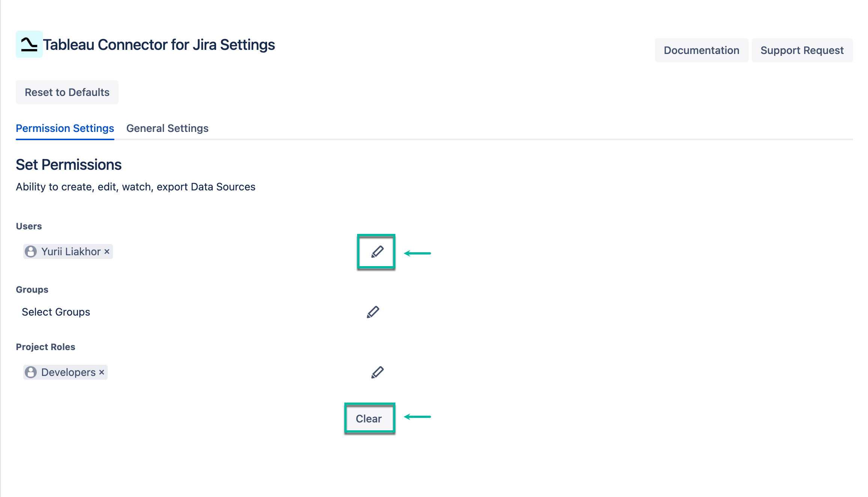Select the Permission Settings tab

(65, 128)
